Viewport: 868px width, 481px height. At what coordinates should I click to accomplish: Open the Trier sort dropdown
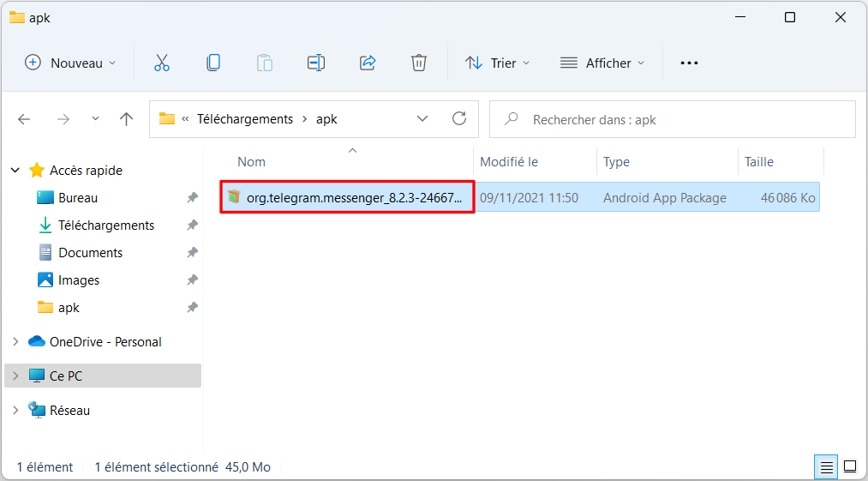pos(497,63)
